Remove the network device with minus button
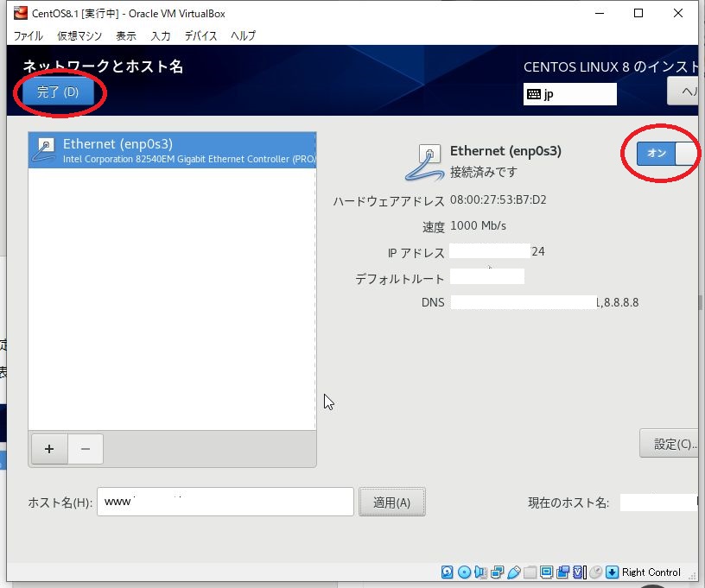 (x=86, y=449)
